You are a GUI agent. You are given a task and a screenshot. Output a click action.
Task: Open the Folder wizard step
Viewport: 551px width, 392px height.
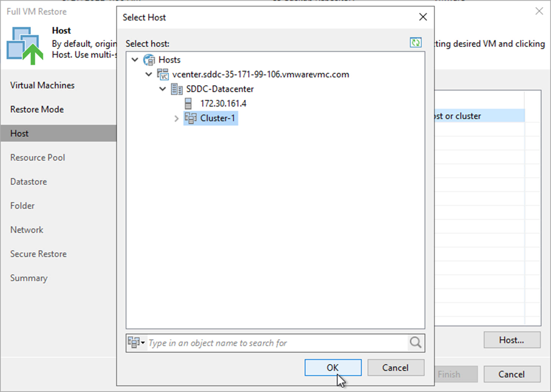tap(22, 205)
